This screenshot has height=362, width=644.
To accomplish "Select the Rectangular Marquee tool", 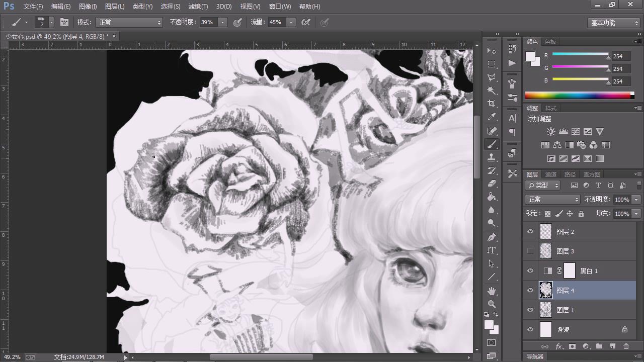I will pos(492,64).
